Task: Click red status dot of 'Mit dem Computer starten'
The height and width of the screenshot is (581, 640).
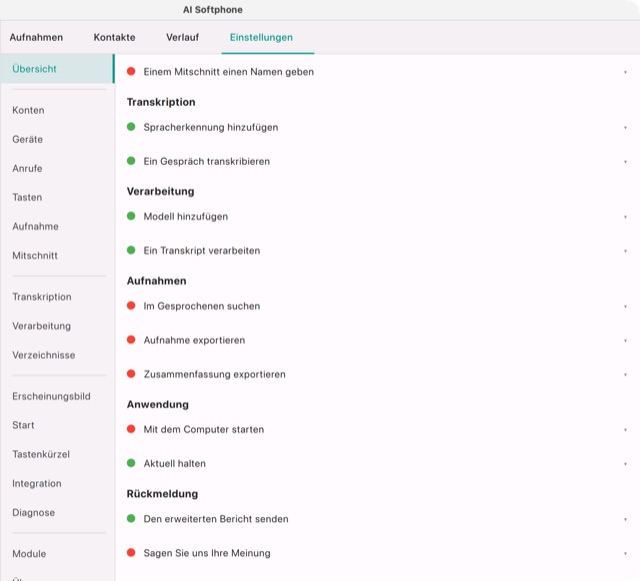Action: [131, 429]
